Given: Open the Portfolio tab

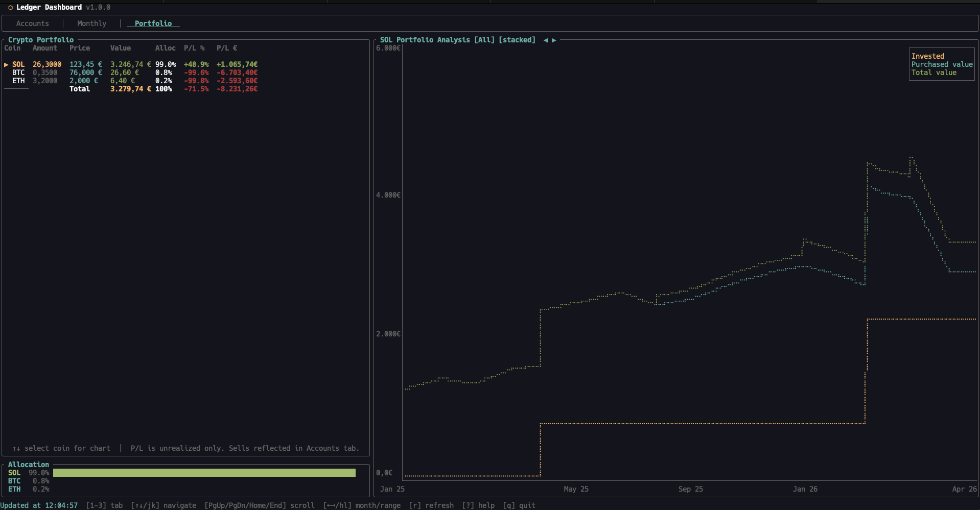Looking at the screenshot, I should coord(153,23).
